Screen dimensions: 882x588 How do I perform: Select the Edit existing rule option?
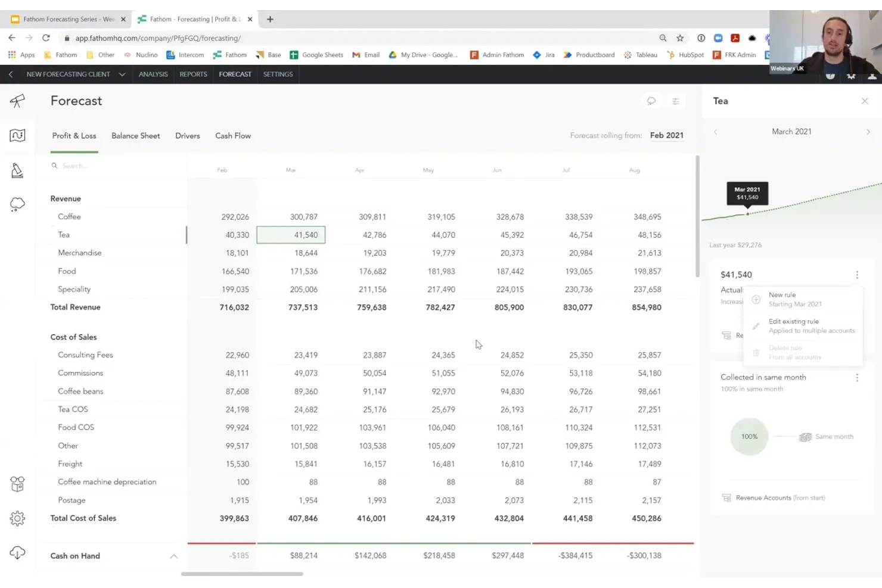794,325
